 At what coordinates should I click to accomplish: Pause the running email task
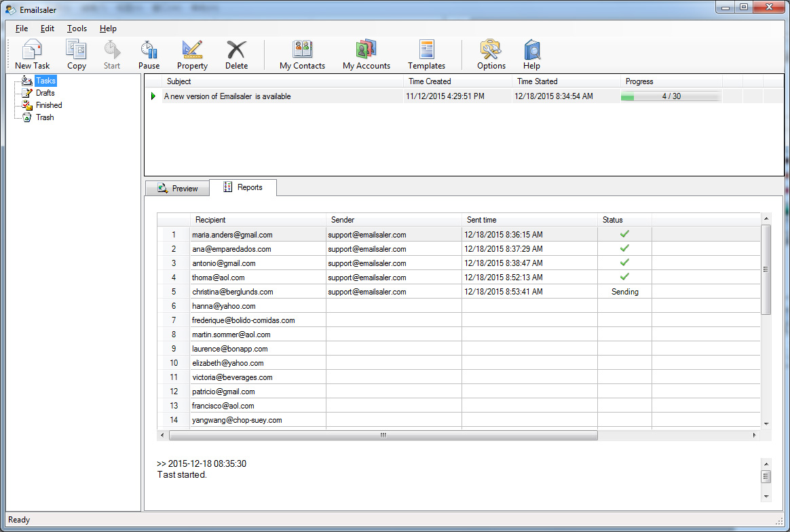click(x=149, y=54)
